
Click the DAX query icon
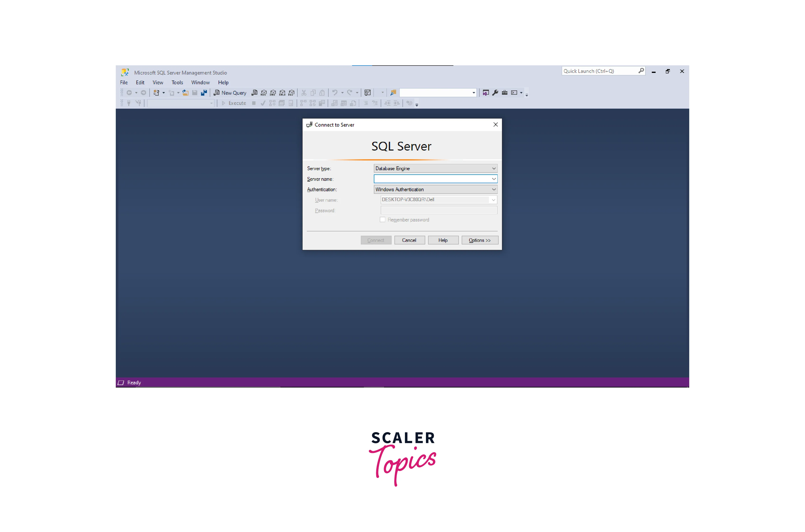click(291, 93)
